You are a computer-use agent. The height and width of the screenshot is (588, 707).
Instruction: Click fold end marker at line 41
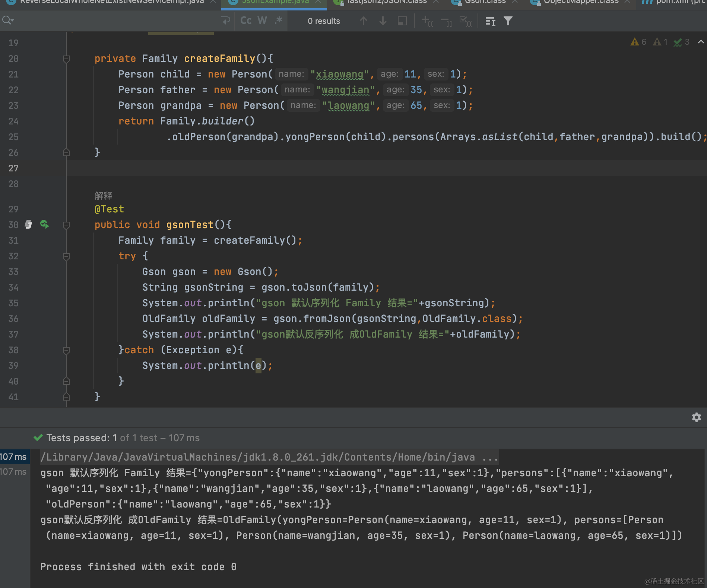point(66,397)
